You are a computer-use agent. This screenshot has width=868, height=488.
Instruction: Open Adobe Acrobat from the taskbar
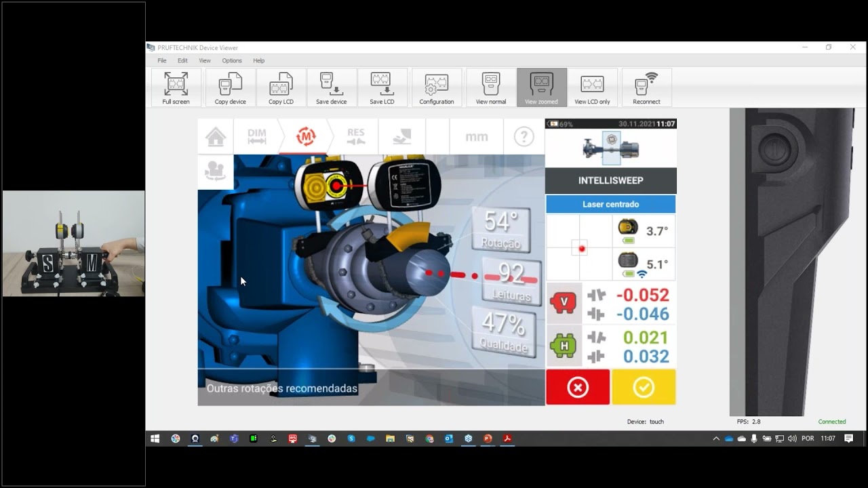(x=507, y=439)
